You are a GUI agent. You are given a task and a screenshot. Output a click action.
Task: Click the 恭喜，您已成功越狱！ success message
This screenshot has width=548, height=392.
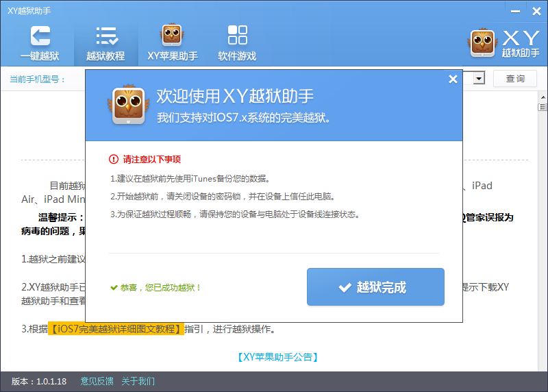coord(161,287)
